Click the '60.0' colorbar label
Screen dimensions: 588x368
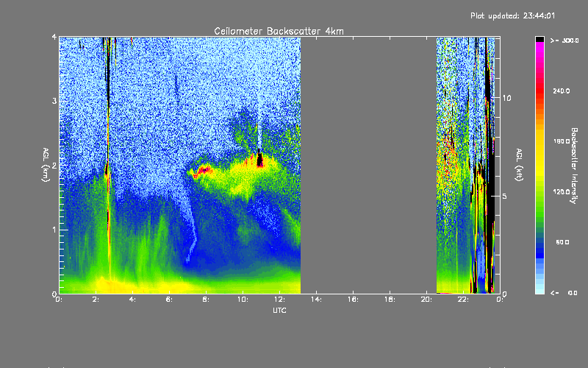click(562, 242)
